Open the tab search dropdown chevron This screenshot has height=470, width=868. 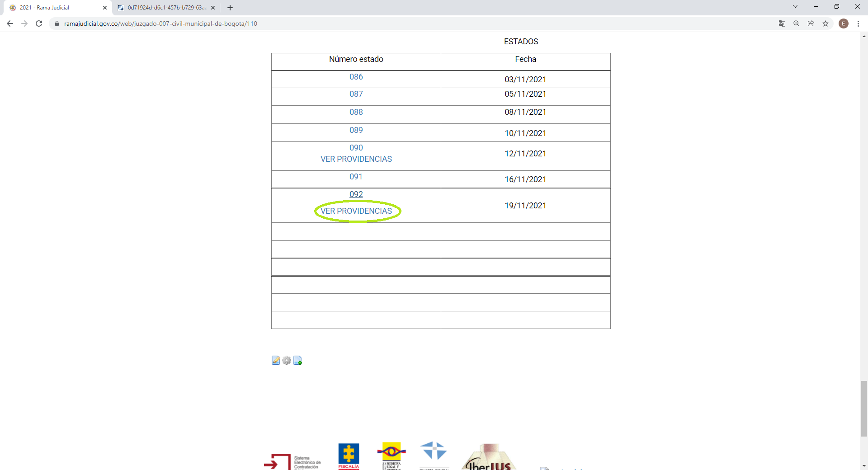point(795,7)
